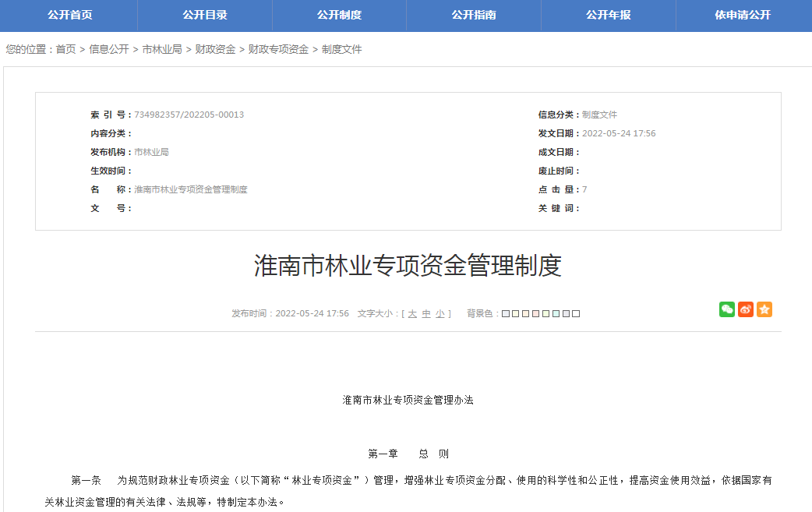Open the 依申请公开 section
The width and height of the screenshot is (812, 512).
point(743,15)
